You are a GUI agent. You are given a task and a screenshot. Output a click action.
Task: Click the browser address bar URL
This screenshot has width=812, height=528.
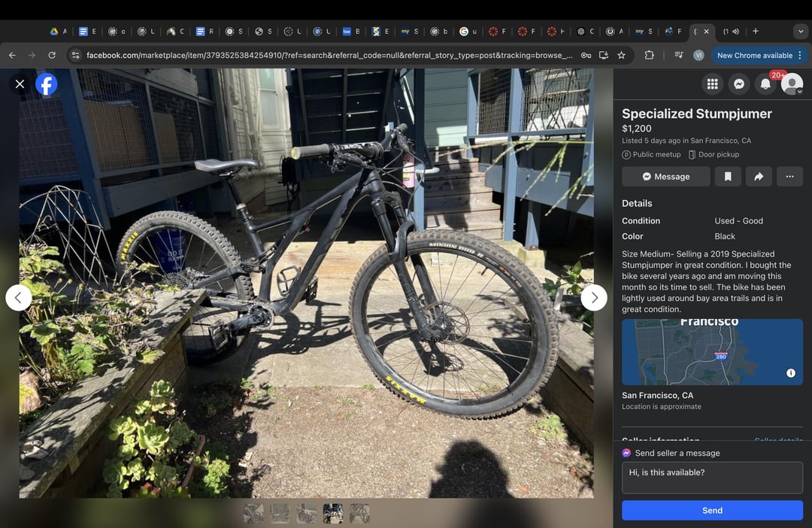[x=329, y=55]
